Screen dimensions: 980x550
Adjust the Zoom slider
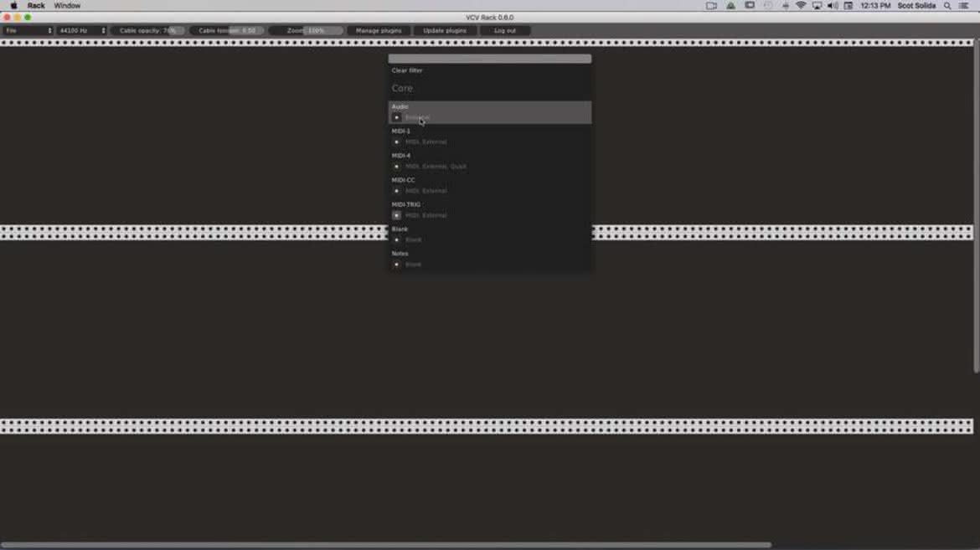[x=307, y=31]
